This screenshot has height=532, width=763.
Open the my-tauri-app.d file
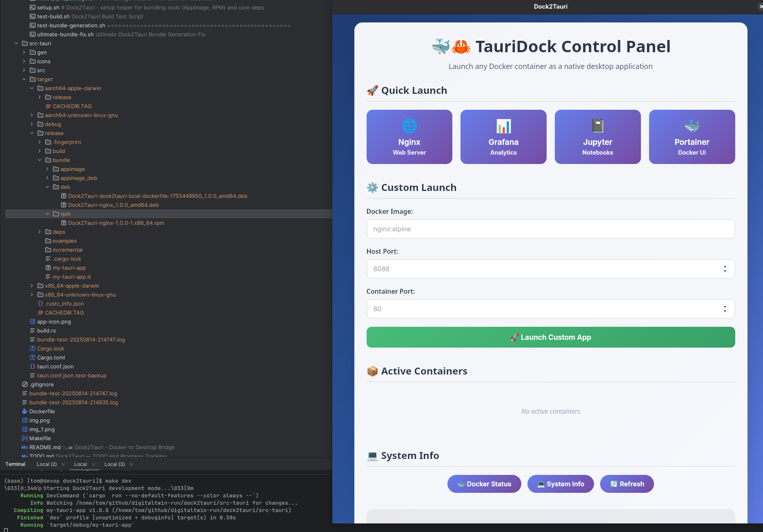pos(71,277)
